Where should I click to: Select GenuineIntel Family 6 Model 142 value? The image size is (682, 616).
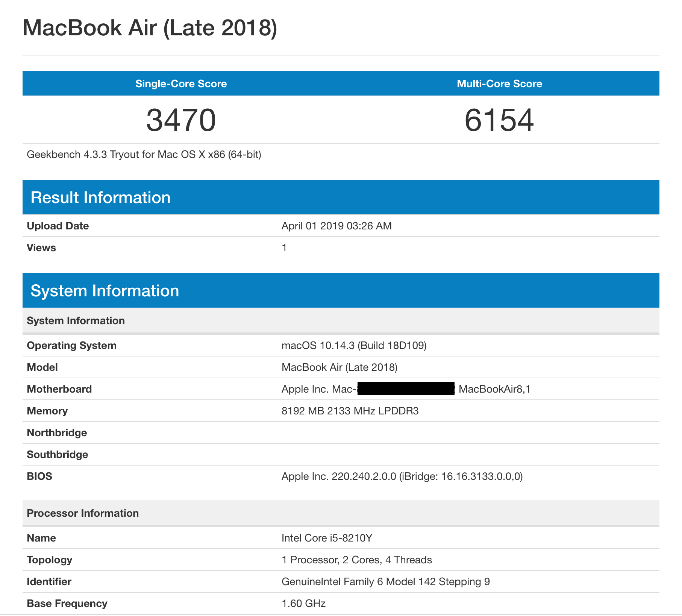point(386,582)
